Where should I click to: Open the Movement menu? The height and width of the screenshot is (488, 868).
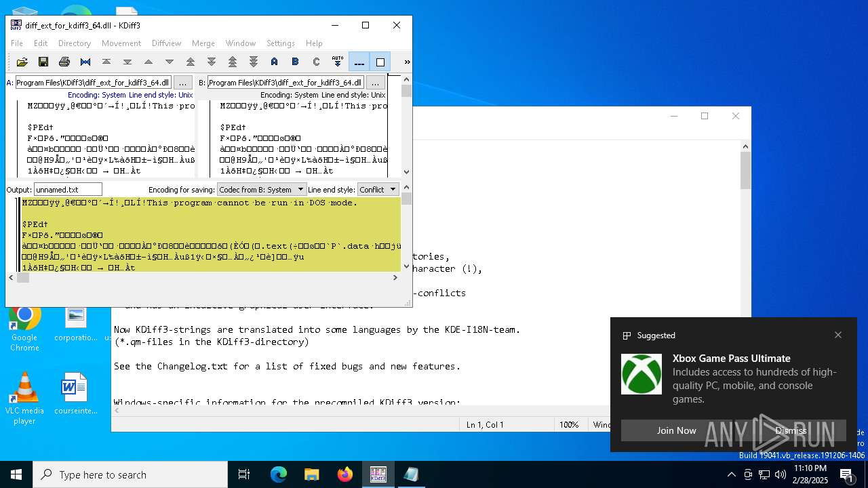[x=121, y=43]
